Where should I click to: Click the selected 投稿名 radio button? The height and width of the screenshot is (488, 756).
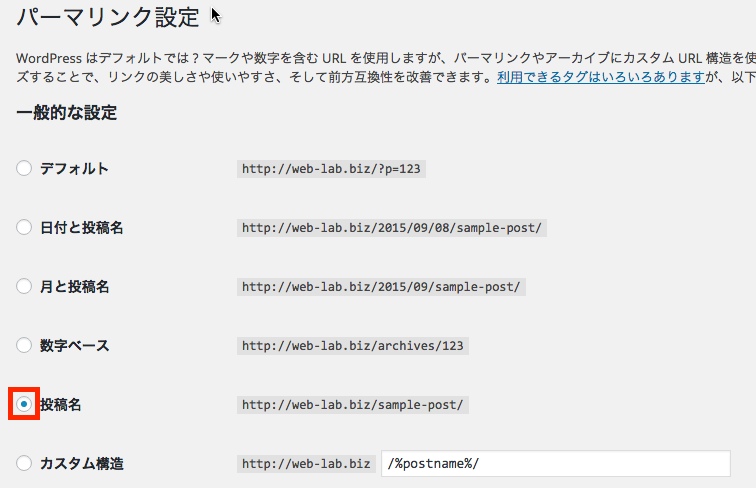tap(24, 404)
